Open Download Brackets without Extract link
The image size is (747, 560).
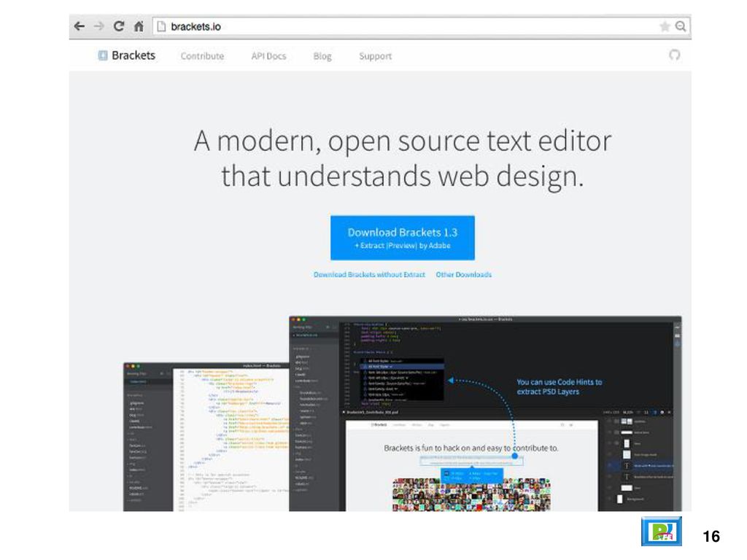coord(369,275)
